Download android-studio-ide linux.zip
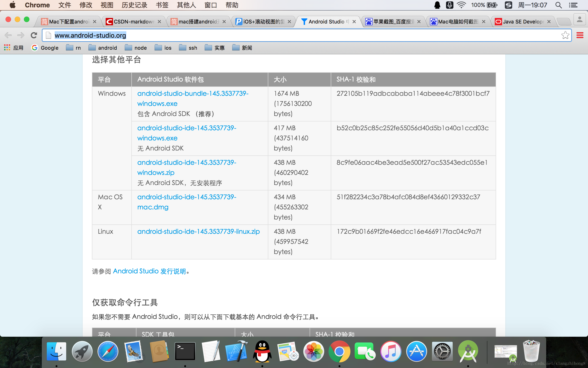This screenshot has width=588, height=368. point(198,231)
